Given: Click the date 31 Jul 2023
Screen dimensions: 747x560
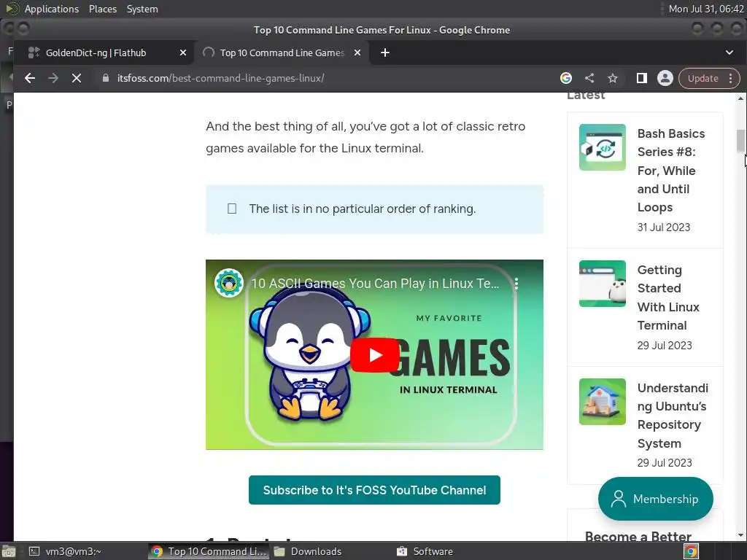Looking at the screenshot, I should (664, 227).
